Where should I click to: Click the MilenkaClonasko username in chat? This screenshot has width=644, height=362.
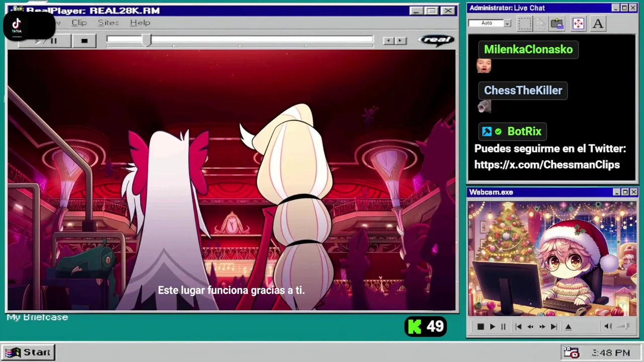pos(528,49)
